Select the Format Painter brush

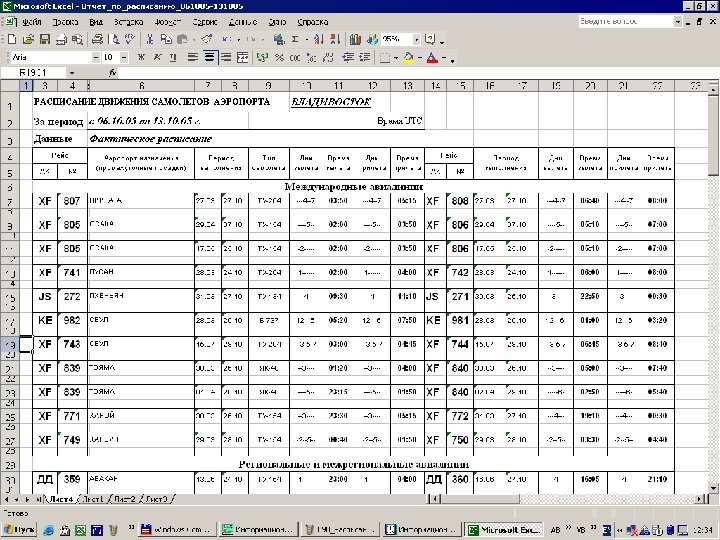pos(206,40)
